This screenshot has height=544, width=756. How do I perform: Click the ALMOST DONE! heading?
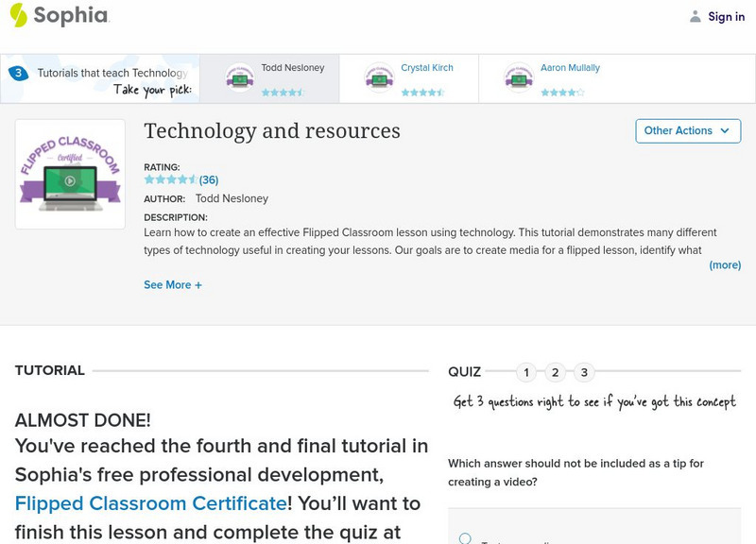coord(83,420)
